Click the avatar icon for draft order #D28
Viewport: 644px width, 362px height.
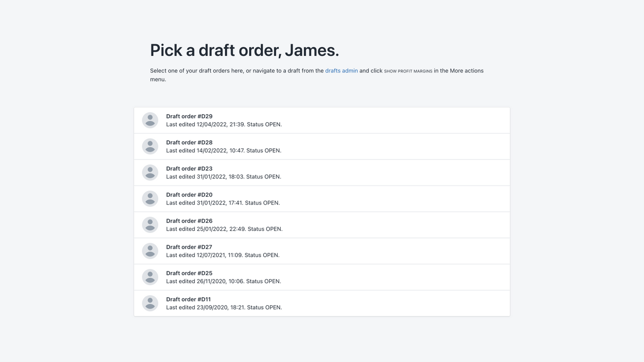150,146
